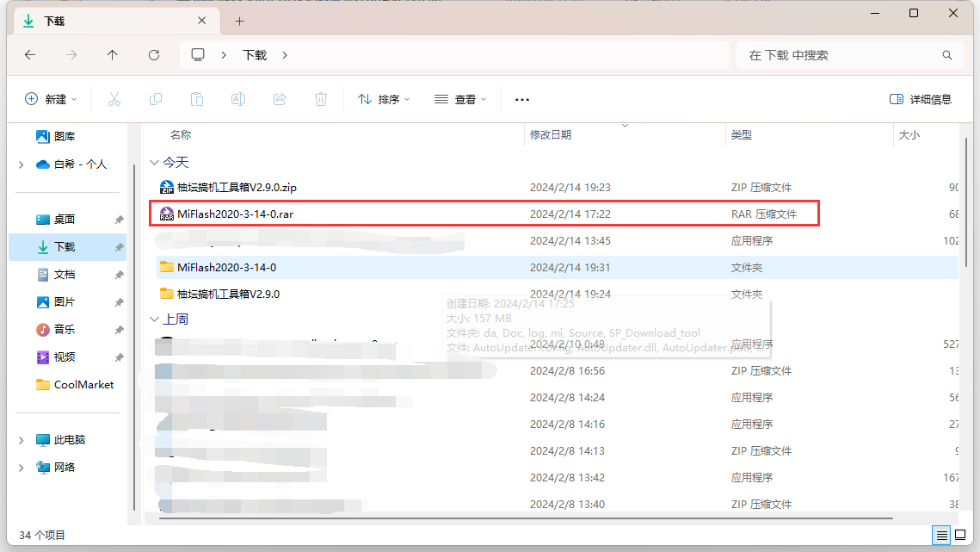Expand the 网络 tree node
The width and height of the screenshot is (980, 552).
pyautogui.click(x=22, y=468)
